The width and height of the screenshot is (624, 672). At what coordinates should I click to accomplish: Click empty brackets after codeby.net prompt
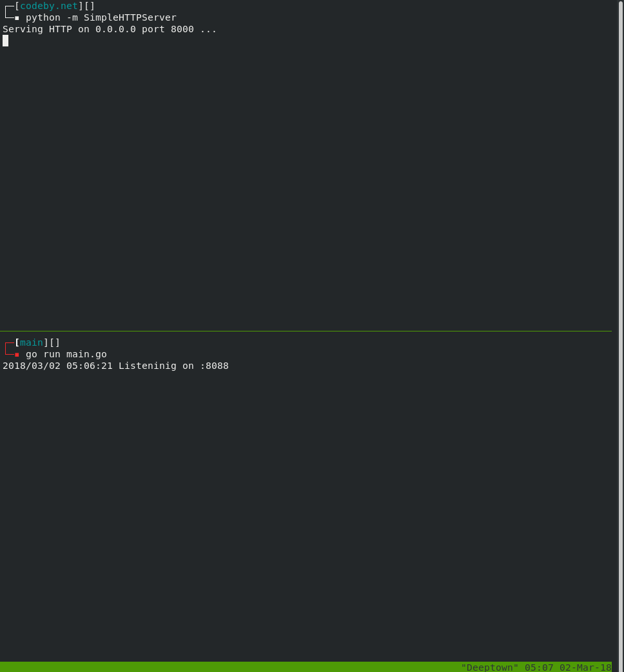click(90, 6)
